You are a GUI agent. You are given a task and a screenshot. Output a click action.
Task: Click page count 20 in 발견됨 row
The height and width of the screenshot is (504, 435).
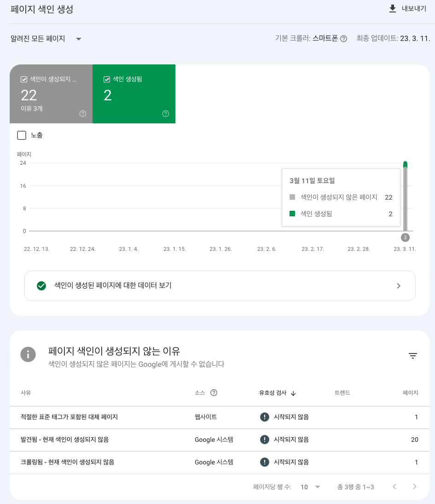[x=414, y=440]
